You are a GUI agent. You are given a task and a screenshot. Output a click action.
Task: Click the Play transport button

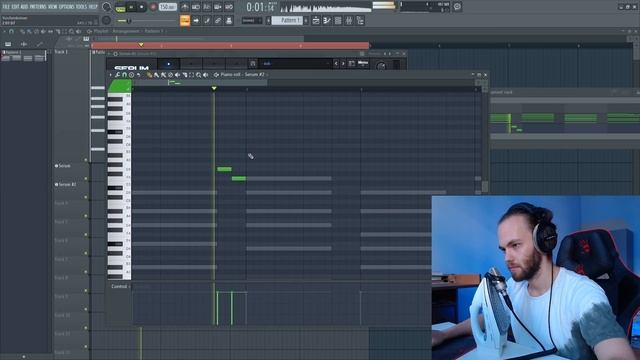click(131, 7)
